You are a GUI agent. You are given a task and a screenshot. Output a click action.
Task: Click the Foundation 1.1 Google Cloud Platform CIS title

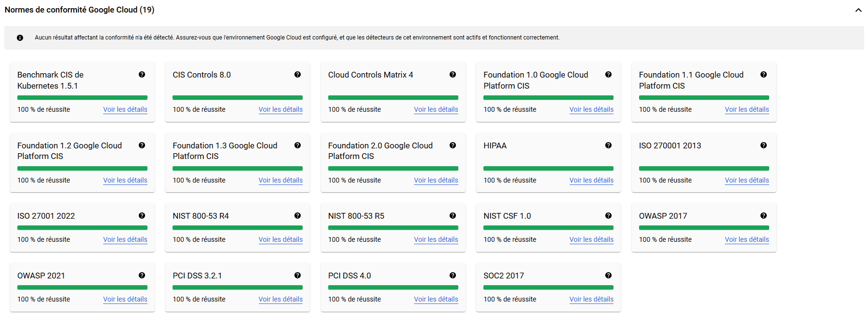(691, 80)
